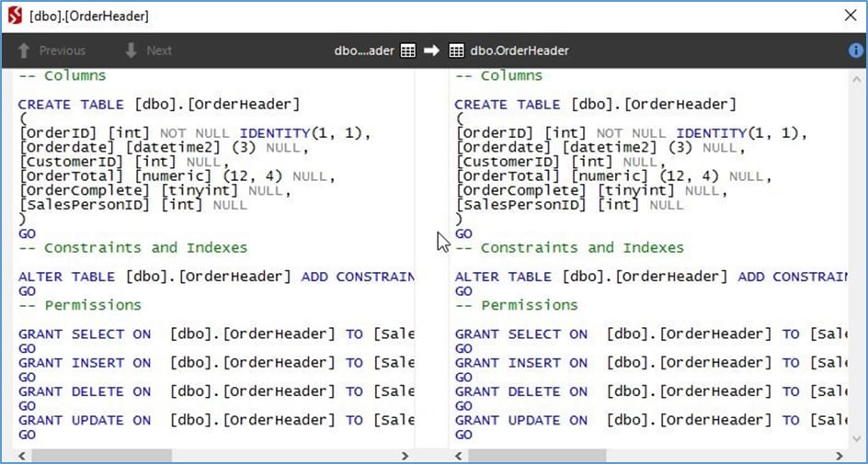
Task: Click GRANT INSERT line in right pane
Action: click(x=651, y=363)
